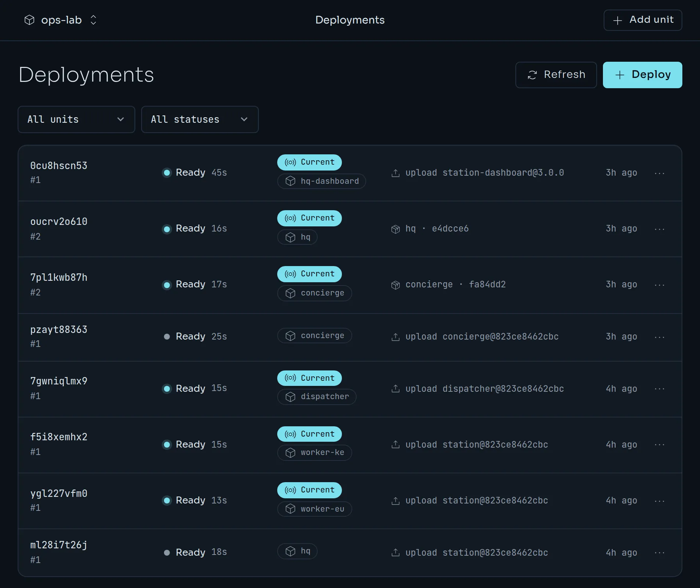Click the Current badge on 7gwniqlmx9 row

pos(310,378)
